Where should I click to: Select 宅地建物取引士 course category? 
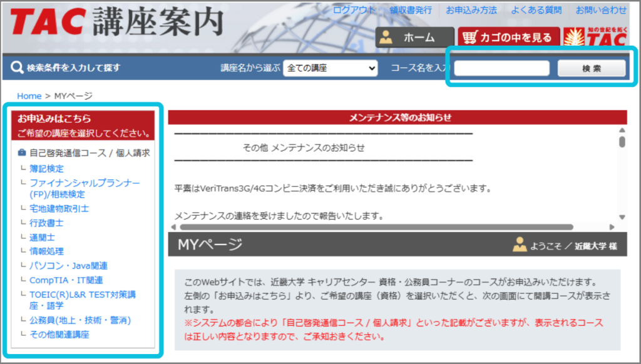pyautogui.click(x=59, y=208)
